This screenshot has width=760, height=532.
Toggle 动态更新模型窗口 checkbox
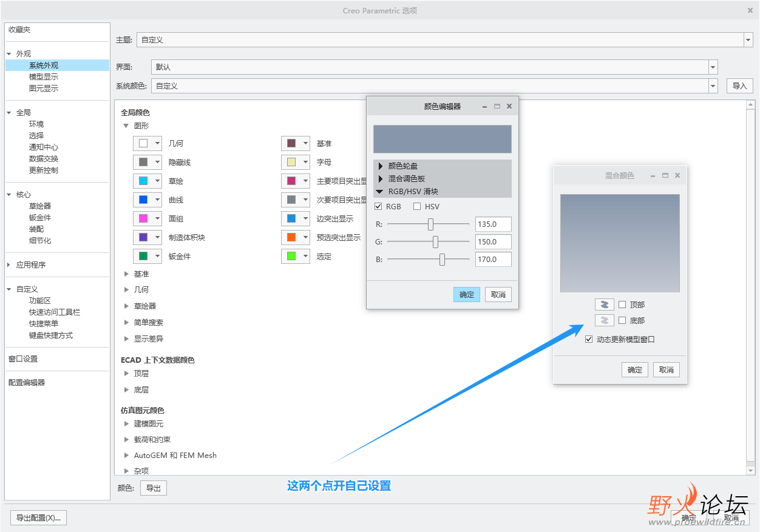point(589,339)
